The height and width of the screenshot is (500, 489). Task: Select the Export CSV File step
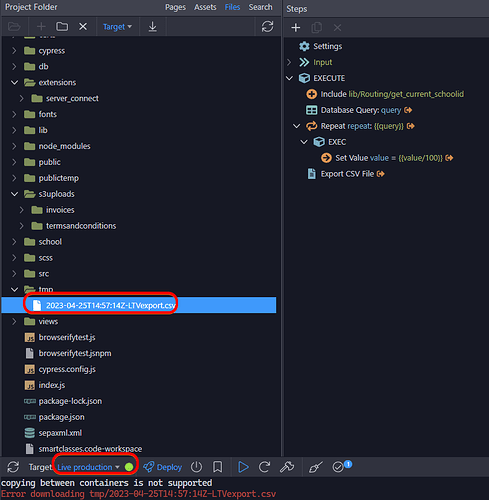coord(347,174)
